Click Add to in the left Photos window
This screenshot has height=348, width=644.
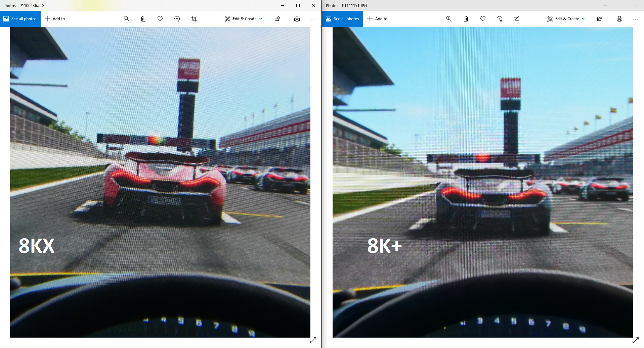(55, 19)
